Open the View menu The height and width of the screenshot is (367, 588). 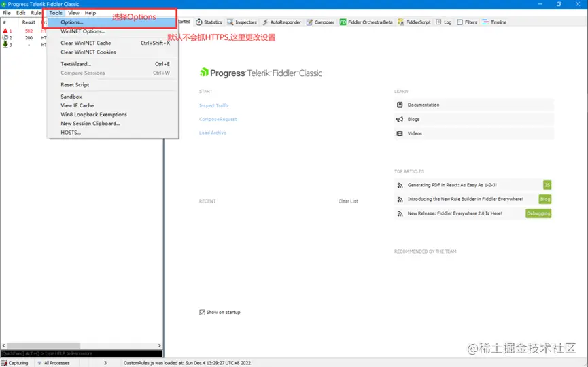pos(73,13)
